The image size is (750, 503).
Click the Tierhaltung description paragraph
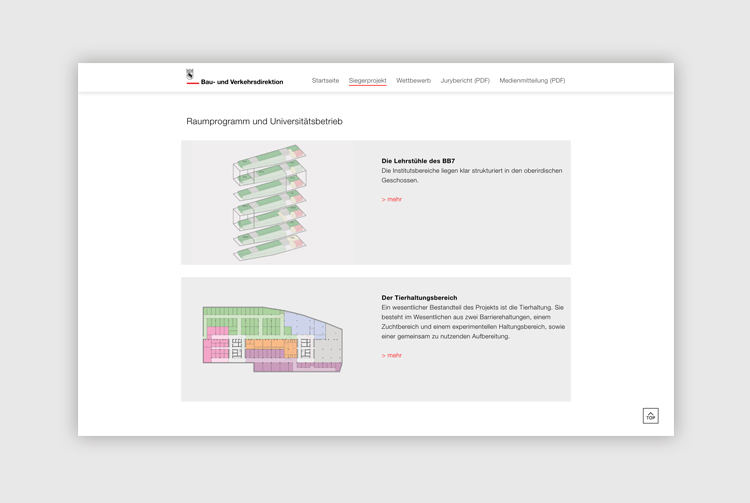[473, 322]
